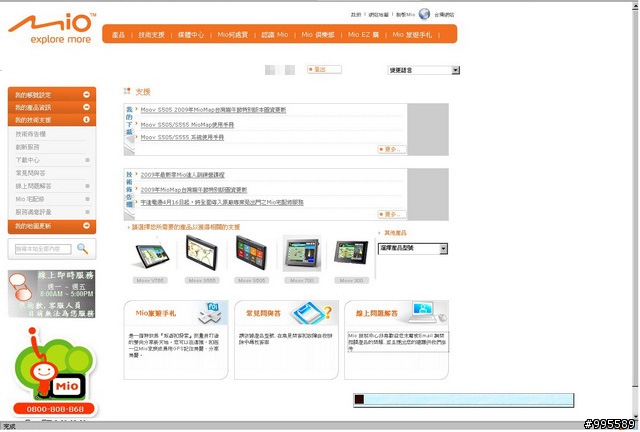Click the 網站地圖 header link
Screen dimensions: 640x432
(378, 15)
